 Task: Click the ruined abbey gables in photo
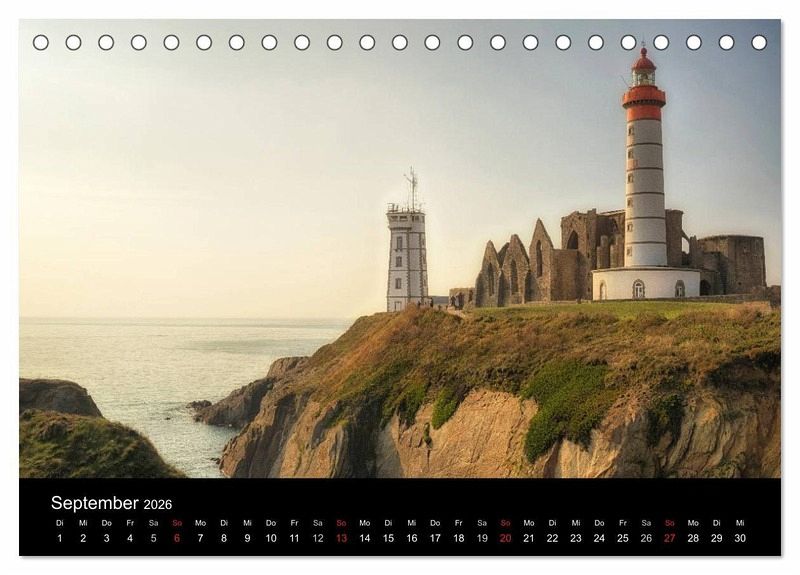click(x=515, y=265)
